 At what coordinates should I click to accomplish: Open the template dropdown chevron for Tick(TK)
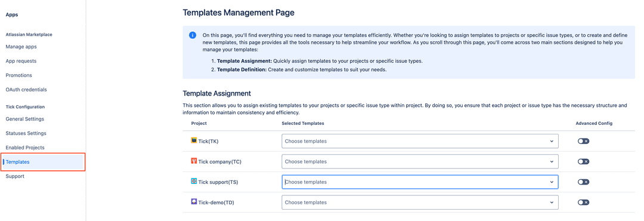tap(552, 141)
